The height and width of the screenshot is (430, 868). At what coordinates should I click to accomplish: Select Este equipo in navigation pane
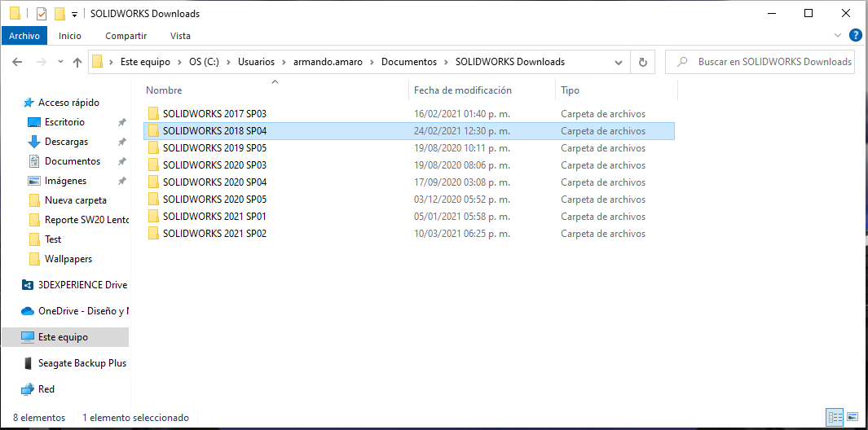64,337
